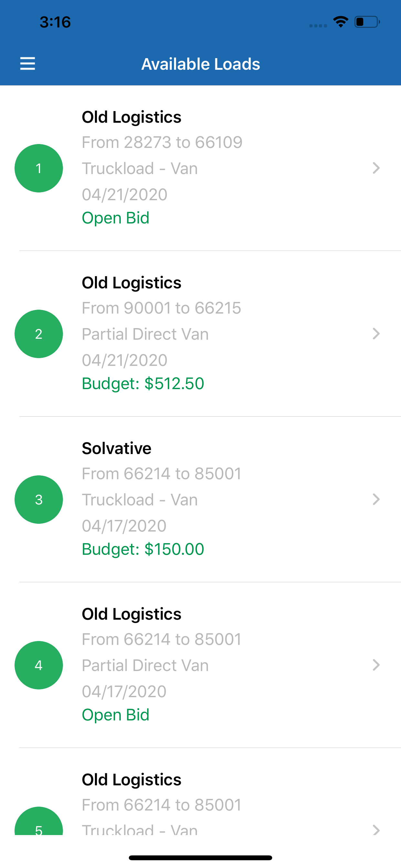Tap the green circle numbered 3
This screenshot has height=868, width=401.
39,499
